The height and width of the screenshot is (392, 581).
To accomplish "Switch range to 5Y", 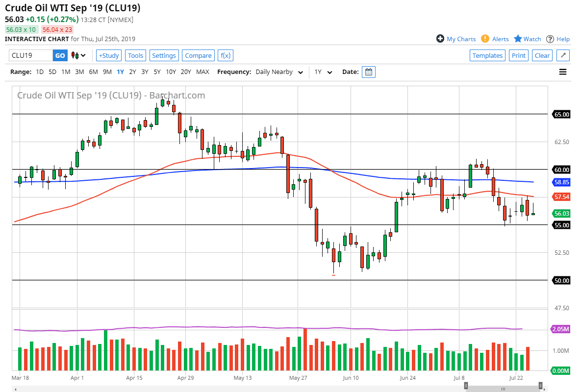I will point(157,72).
